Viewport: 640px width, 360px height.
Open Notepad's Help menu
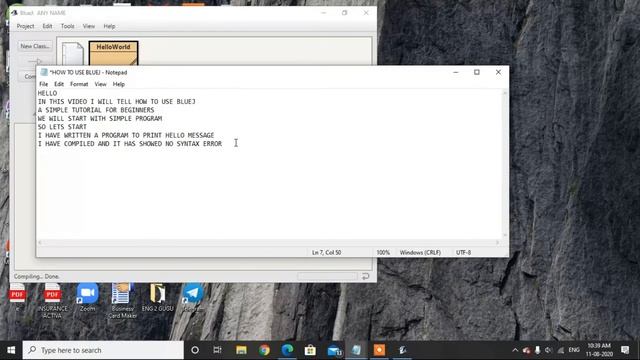tap(119, 84)
